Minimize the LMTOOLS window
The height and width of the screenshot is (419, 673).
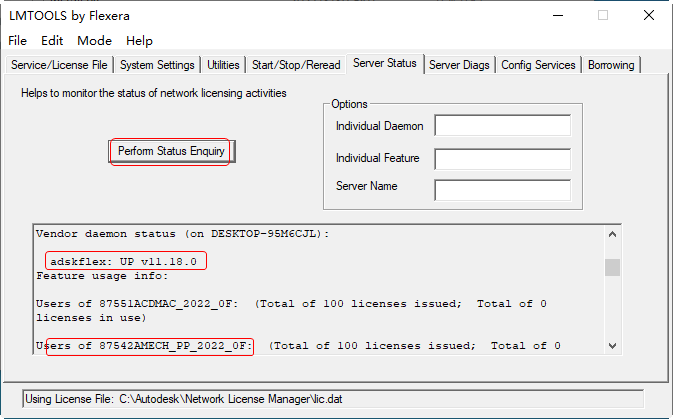558,15
